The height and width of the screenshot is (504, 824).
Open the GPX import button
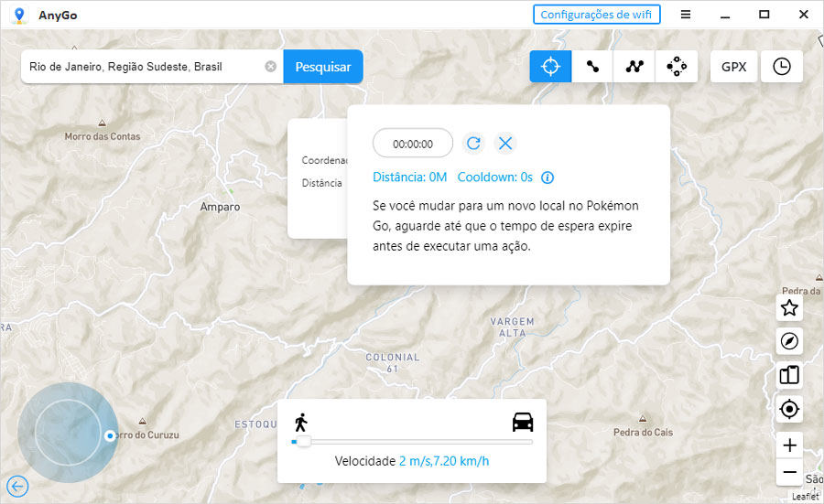tap(733, 67)
